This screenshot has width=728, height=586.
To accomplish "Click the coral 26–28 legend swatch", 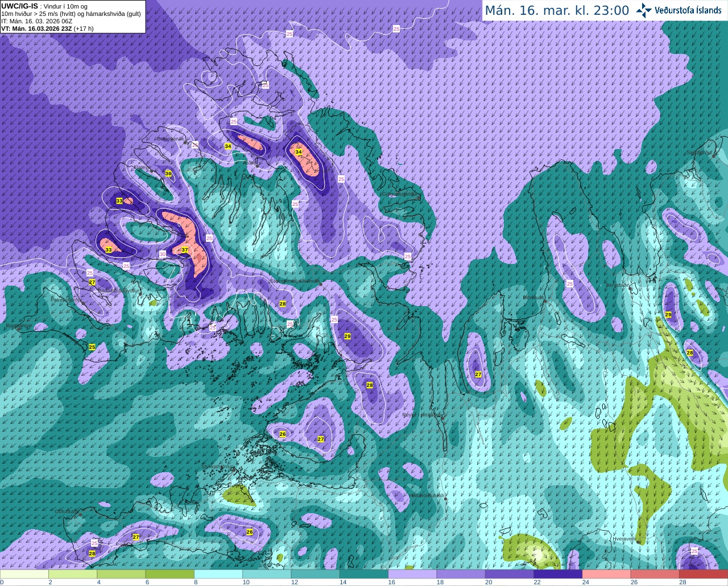I will coord(655,574).
